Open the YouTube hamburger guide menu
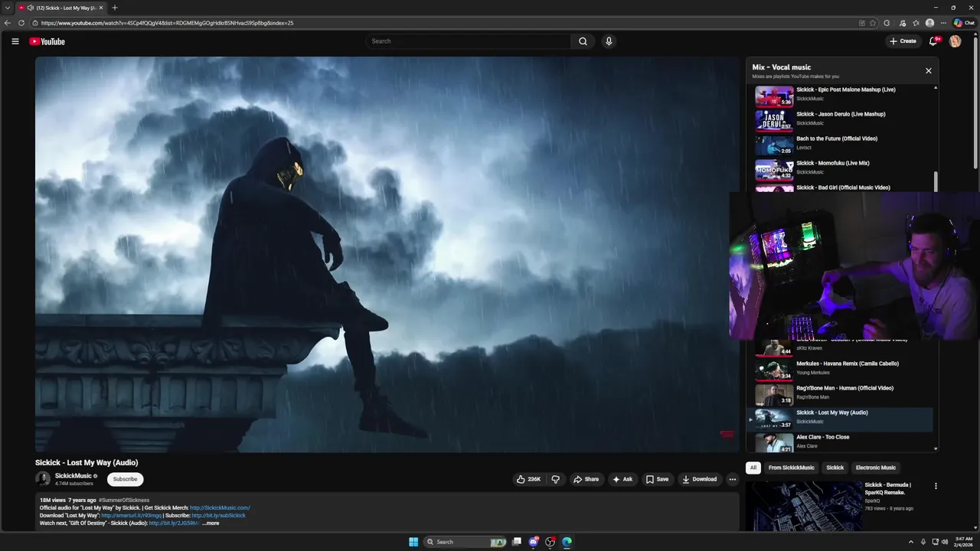Image resolution: width=980 pixels, height=551 pixels. point(15,41)
